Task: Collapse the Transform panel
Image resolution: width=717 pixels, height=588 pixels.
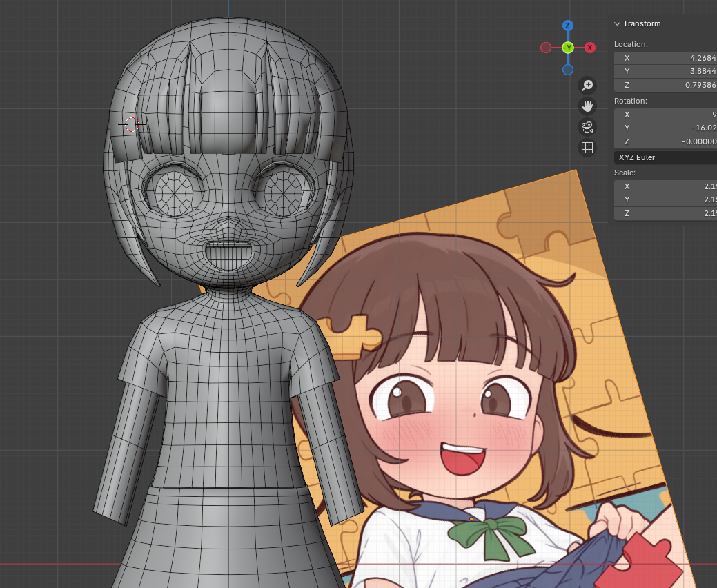Action: click(618, 23)
